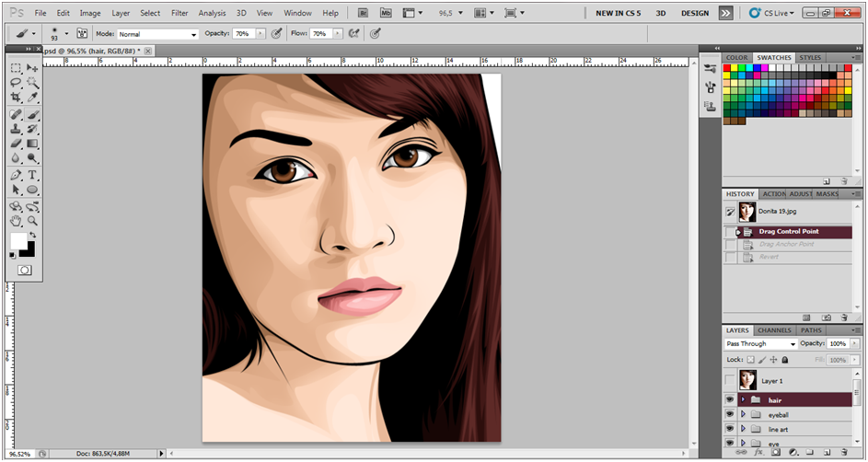This screenshot has width=868, height=462.
Task: Expand the line art layer group
Action: [743, 430]
